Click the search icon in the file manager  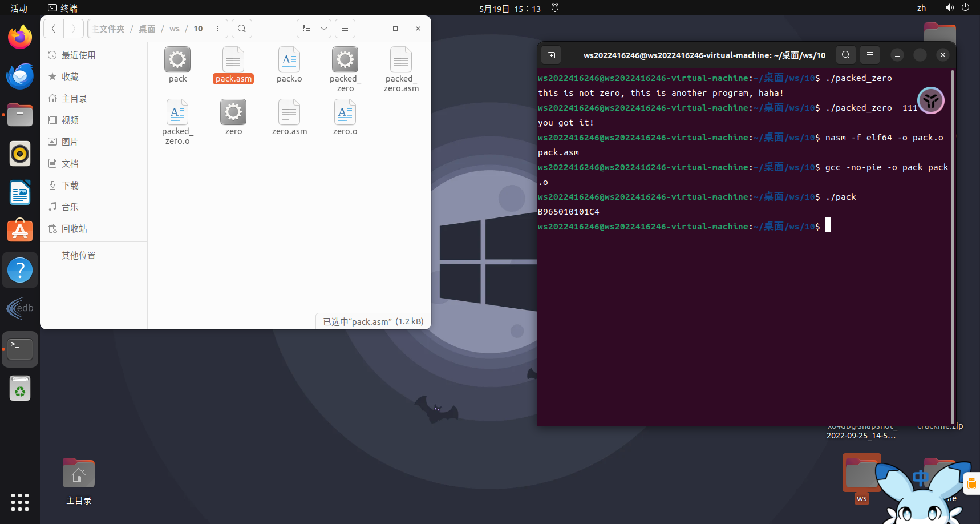tap(242, 29)
